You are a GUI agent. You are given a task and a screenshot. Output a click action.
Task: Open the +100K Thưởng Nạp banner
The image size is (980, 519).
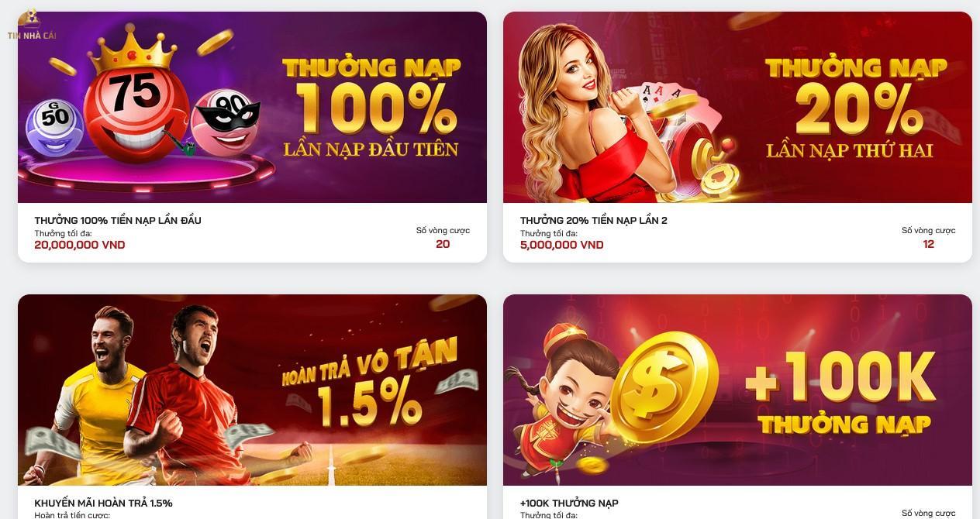pyautogui.click(x=737, y=390)
